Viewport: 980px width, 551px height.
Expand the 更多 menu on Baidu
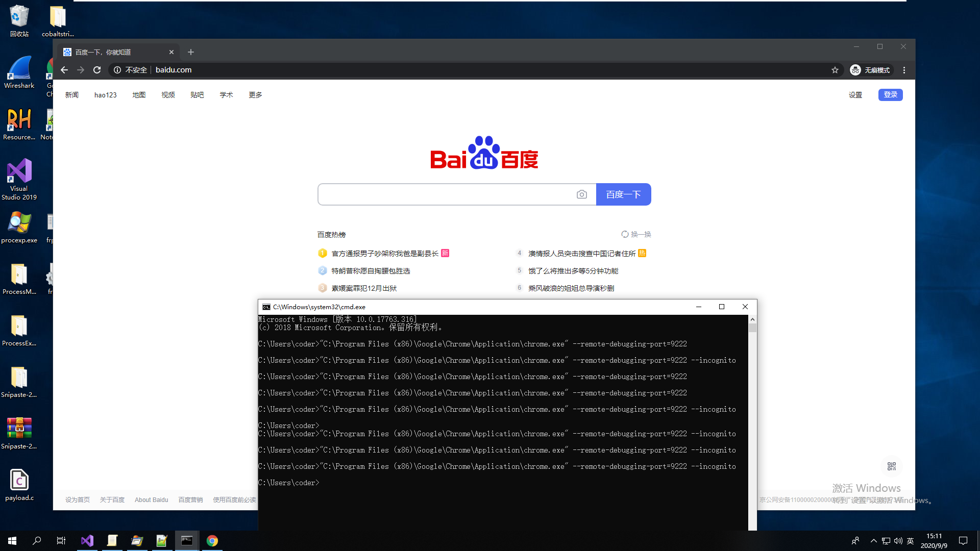255,95
